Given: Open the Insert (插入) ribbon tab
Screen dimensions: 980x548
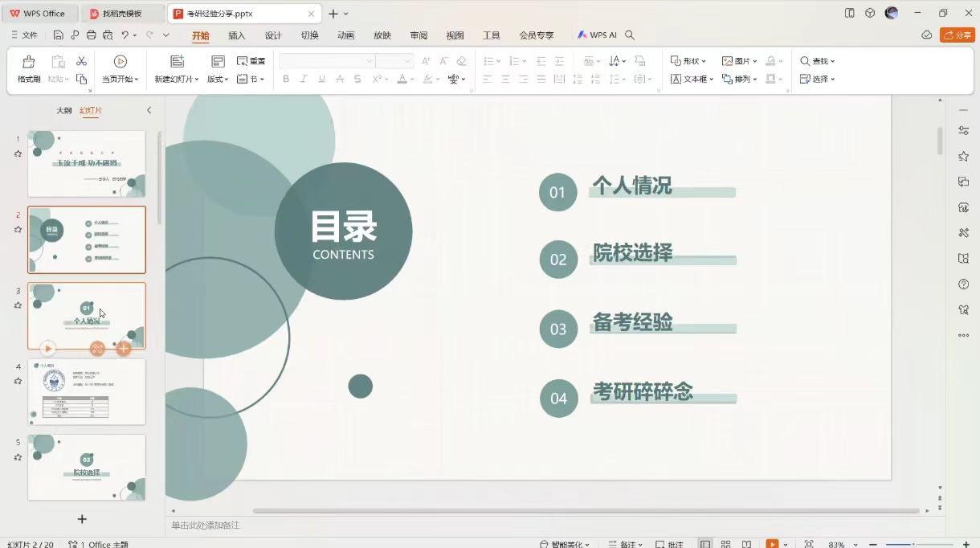Looking at the screenshot, I should 237,35.
